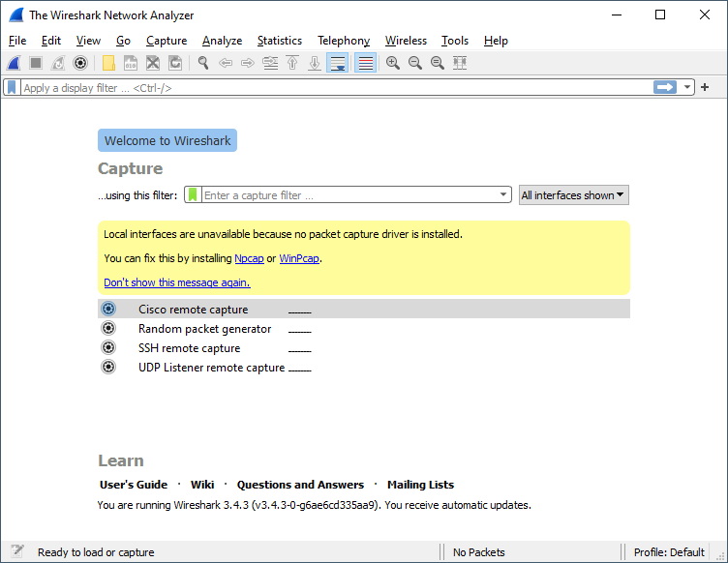
Task: Click Don't show this message again link
Action: (x=177, y=282)
